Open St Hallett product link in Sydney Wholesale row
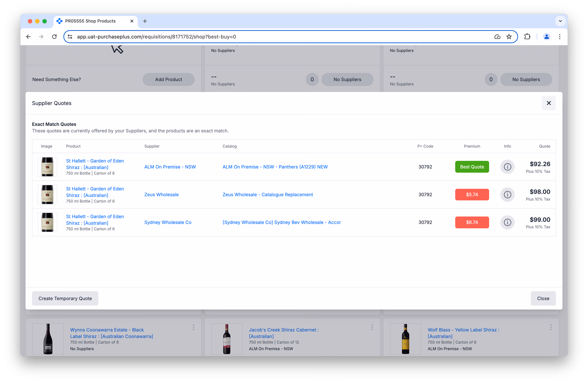588x383 pixels. coord(95,220)
